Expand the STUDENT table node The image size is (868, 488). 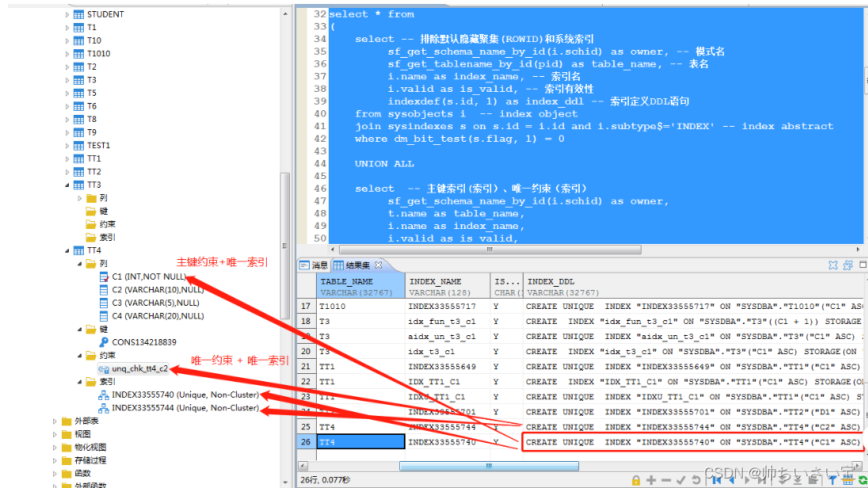coord(67,14)
